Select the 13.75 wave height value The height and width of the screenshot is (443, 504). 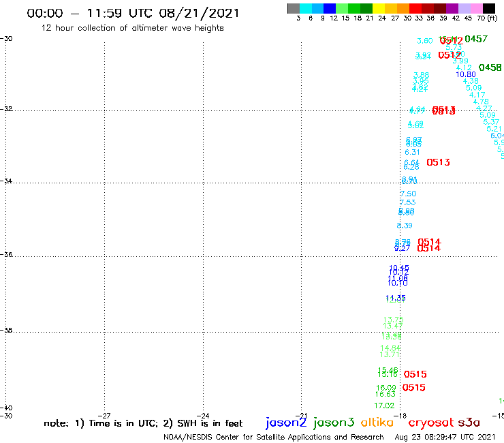pos(394,320)
